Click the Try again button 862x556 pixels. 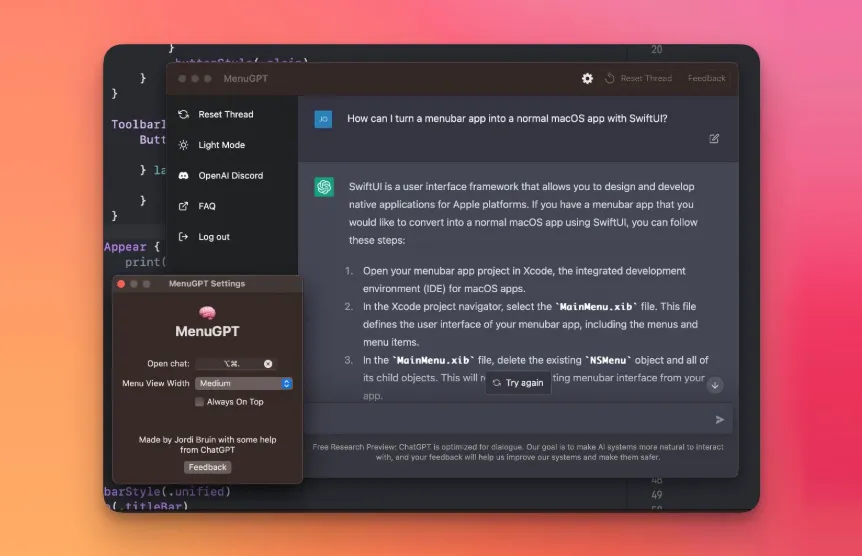coord(518,383)
